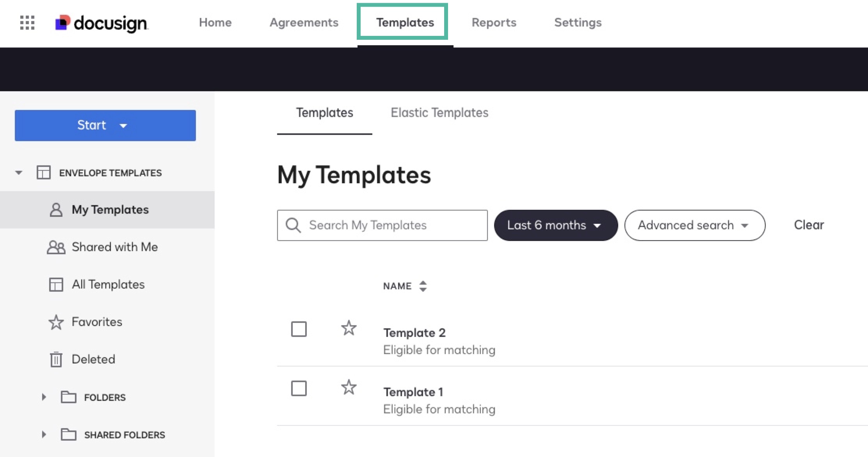The width and height of the screenshot is (868, 457).
Task: Go to the Agreements menu
Action: [304, 23]
